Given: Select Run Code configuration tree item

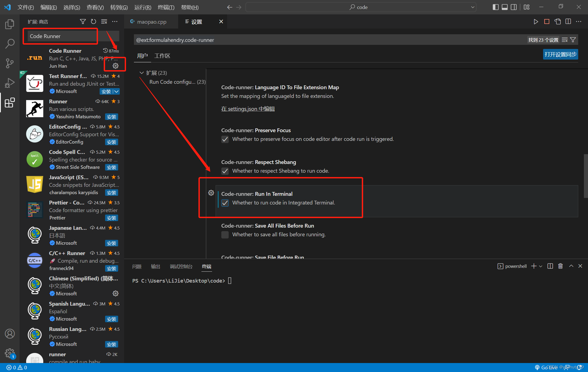Looking at the screenshot, I should [177, 82].
